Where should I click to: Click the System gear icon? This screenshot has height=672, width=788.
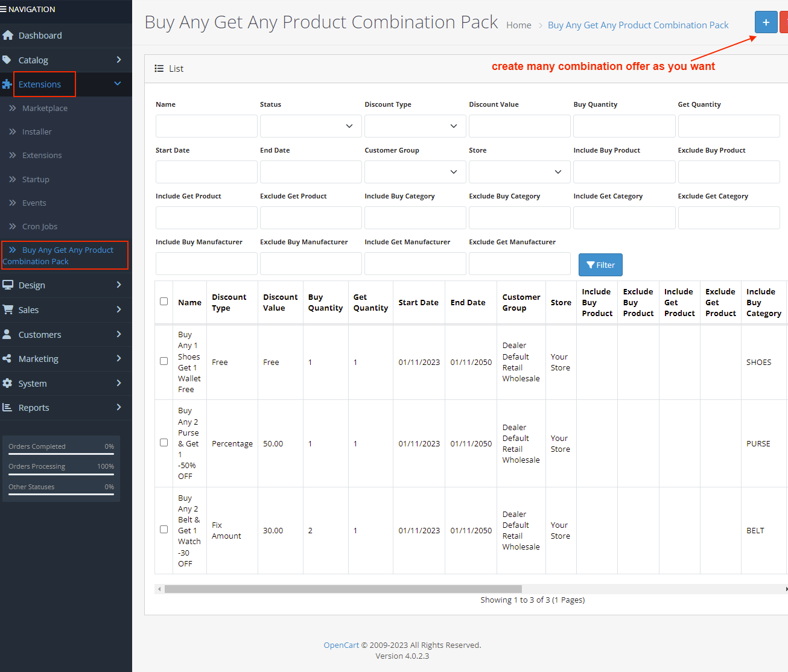[7, 384]
